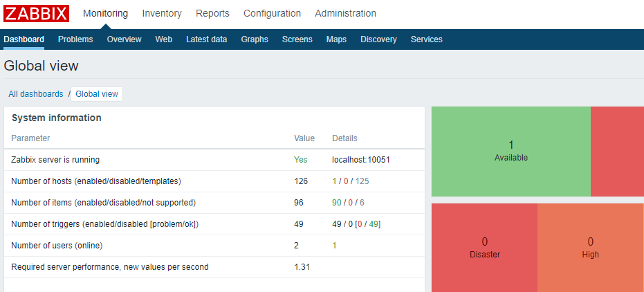Click the users value '2'
This screenshot has height=292, width=644.
pos(297,246)
